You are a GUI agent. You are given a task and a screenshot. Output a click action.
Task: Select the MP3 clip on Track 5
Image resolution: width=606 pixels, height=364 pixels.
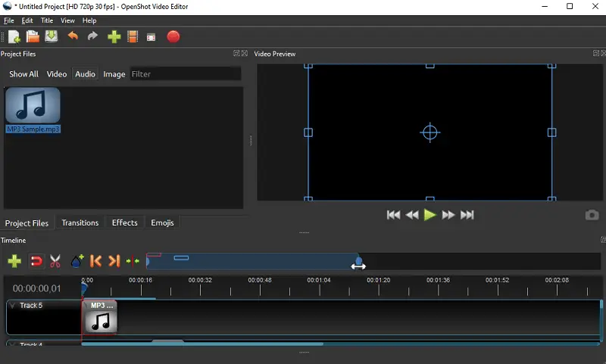pyautogui.click(x=100, y=316)
